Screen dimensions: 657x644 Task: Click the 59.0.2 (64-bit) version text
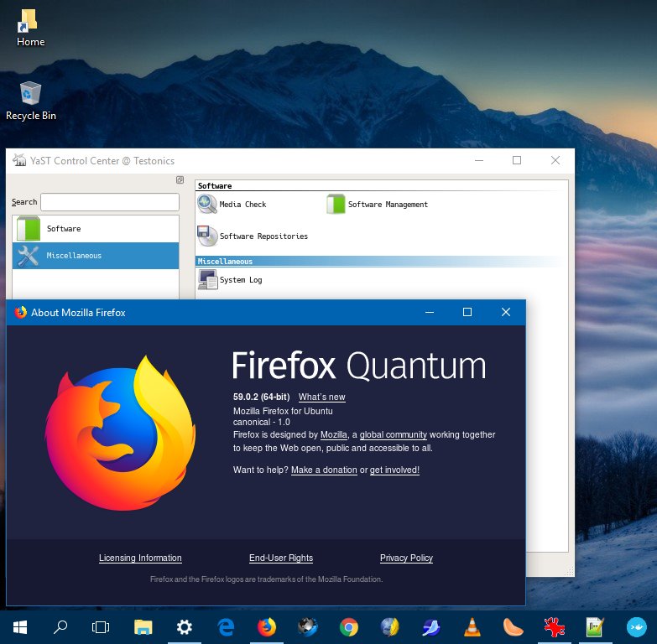pyautogui.click(x=262, y=397)
